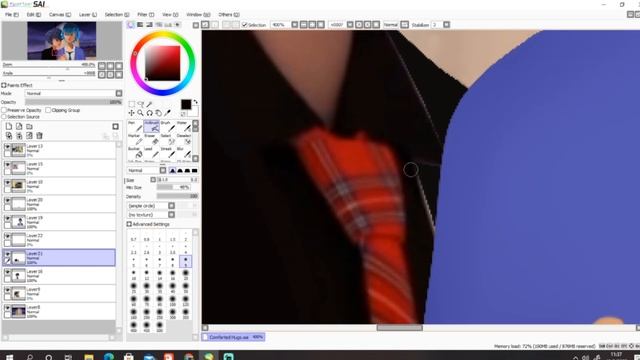The height and width of the screenshot is (360, 640).
Task: Select the flat hard brush edge shape
Action: coord(195,170)
